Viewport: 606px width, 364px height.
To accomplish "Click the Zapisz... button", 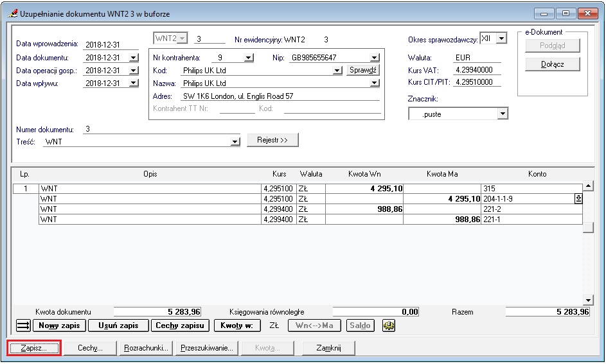I will (x=34, y=348).
